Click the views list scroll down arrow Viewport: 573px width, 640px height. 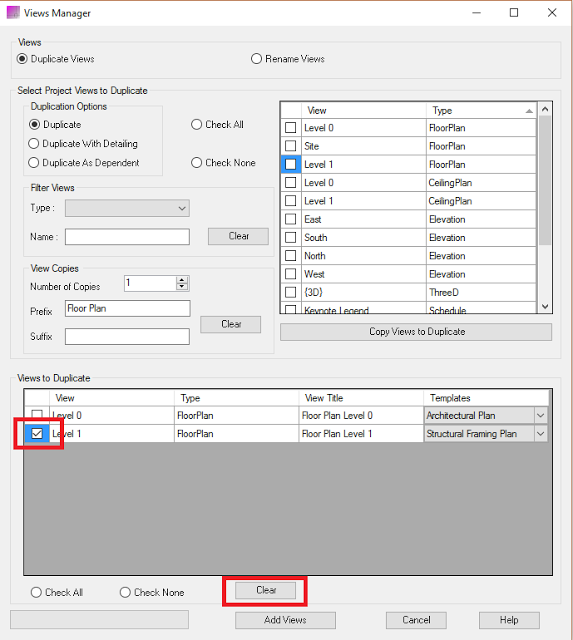[545, 307]
